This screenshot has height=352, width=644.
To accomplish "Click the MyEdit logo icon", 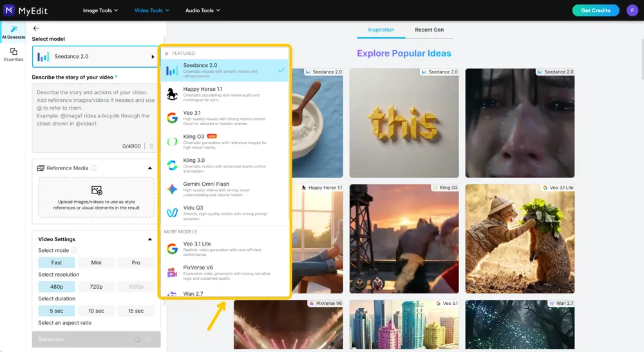I will (x=8, y=10).
